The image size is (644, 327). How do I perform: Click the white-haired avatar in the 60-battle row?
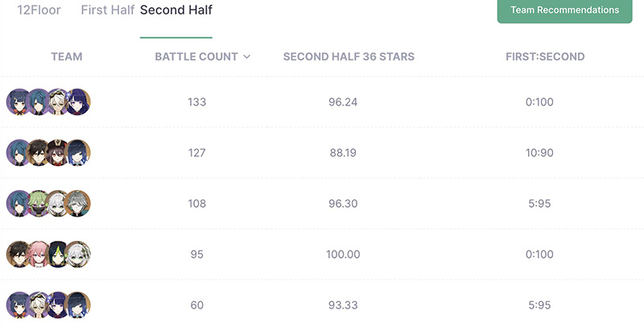(39, 305)
